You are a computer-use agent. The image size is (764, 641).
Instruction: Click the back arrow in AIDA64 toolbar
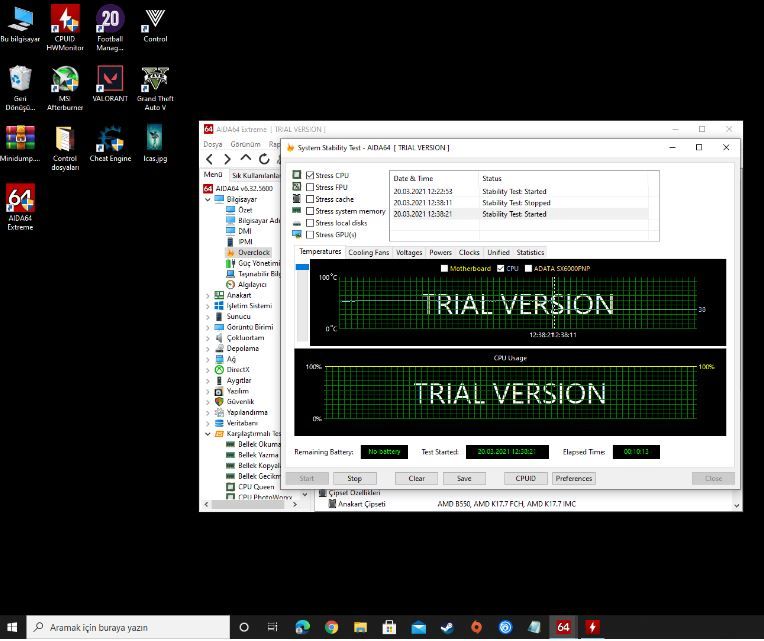(210, 159)
